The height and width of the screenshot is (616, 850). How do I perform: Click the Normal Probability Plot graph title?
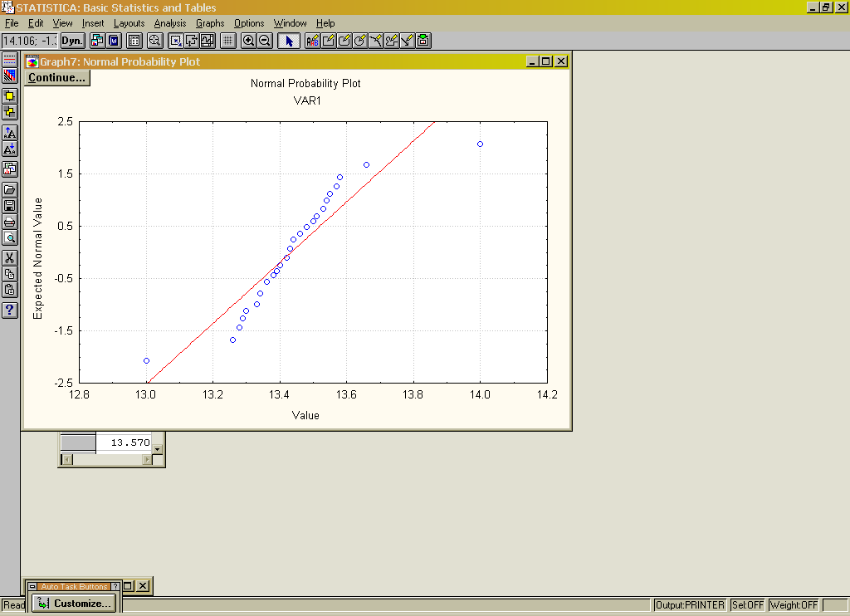coord(305,84)
